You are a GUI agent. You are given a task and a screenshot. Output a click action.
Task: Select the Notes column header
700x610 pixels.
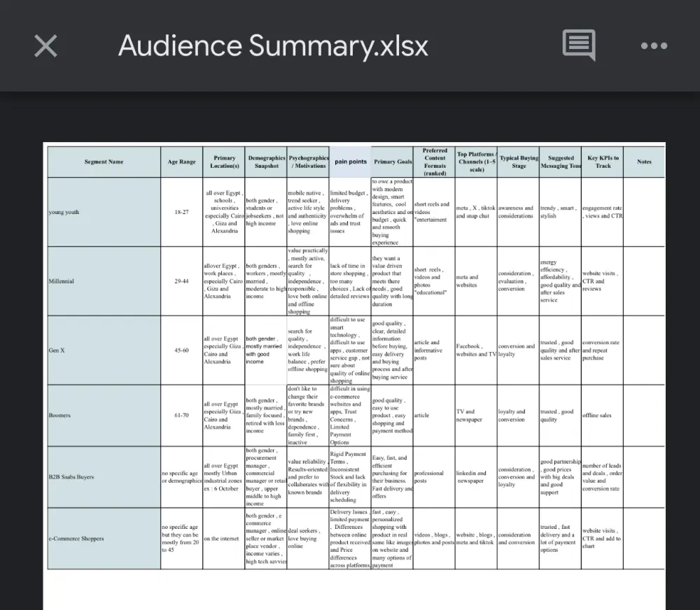pos(644,162)
